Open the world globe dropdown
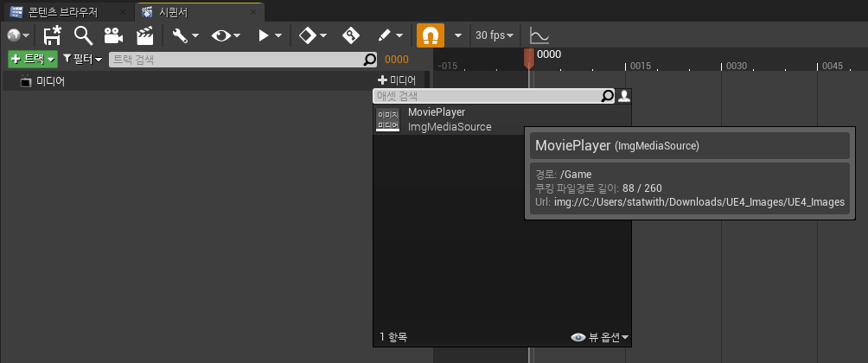Viewport: 868px width, 363px height. click(18, 35)
